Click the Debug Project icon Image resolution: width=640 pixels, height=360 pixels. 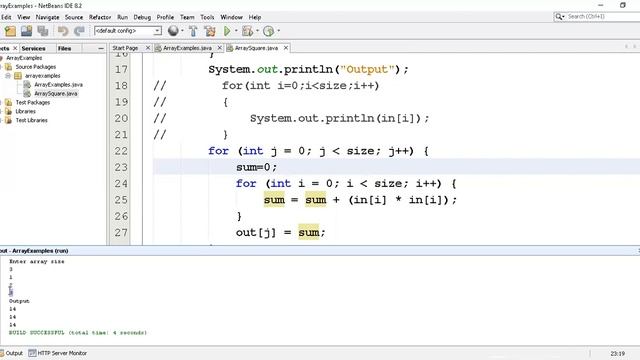point(247,31)
